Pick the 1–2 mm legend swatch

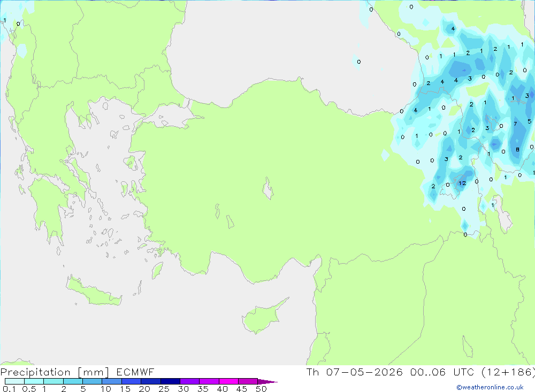coord(53,381)
